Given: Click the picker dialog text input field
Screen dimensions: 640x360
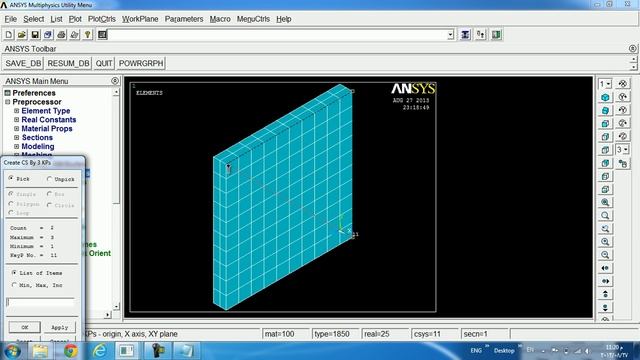Looking at the screenshot, I should pos(40,302).
